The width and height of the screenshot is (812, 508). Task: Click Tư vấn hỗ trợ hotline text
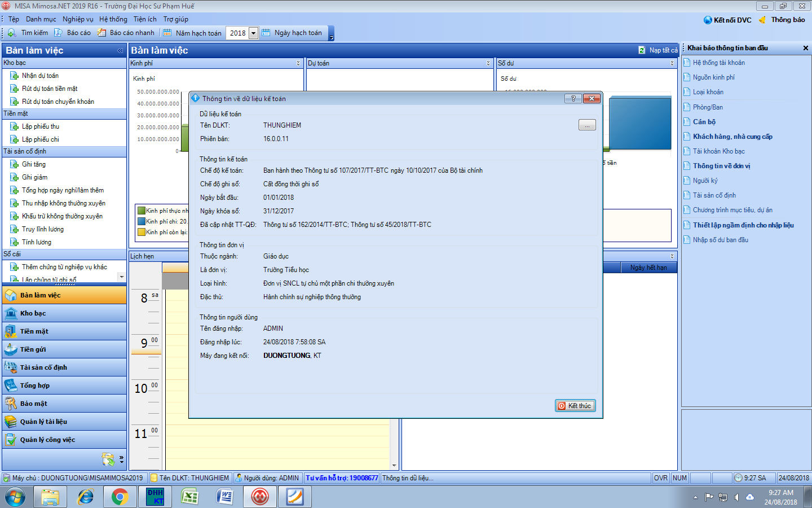[x=342, y=478]
